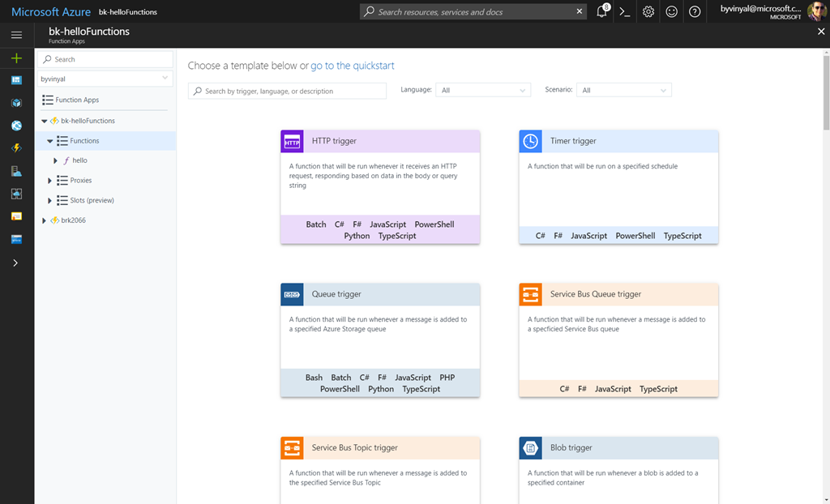Expand the Proxies tree node

(x=49, y=181)
